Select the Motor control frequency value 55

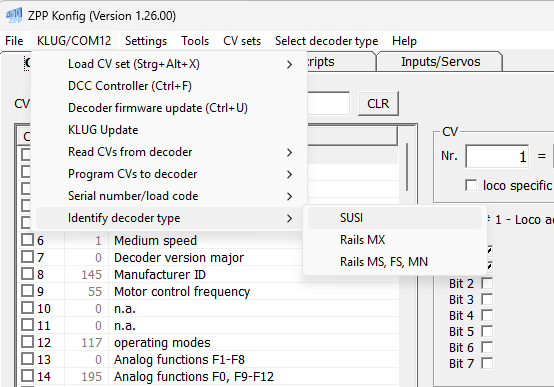point(95,292)
